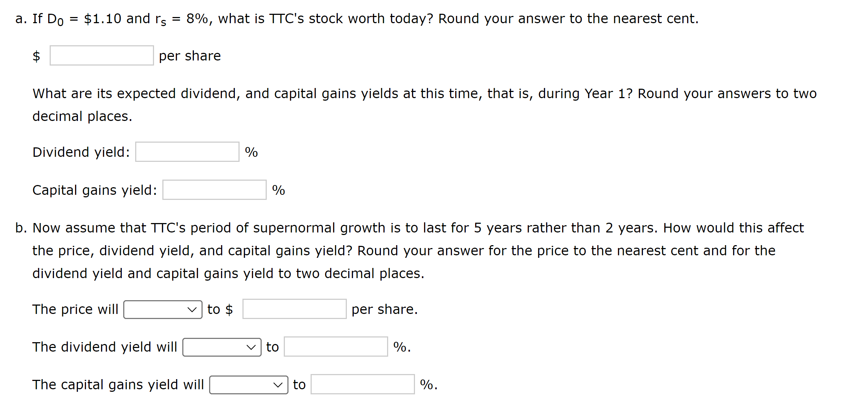Image resolution: width=868 pixels, height=407 pixels.
Task: Click the Capital gains yield input box
Action: coord(214,189)
